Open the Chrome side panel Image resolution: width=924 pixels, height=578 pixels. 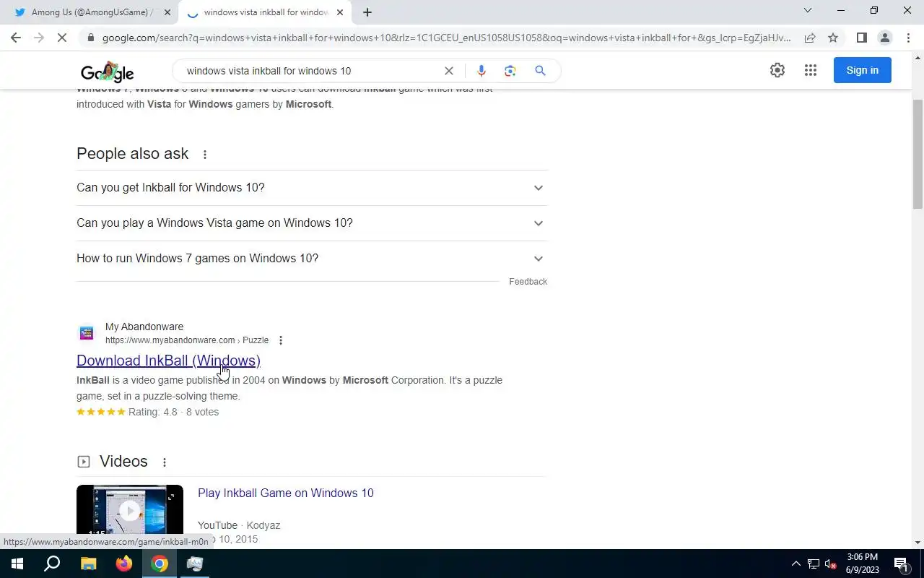coord(861,38)
